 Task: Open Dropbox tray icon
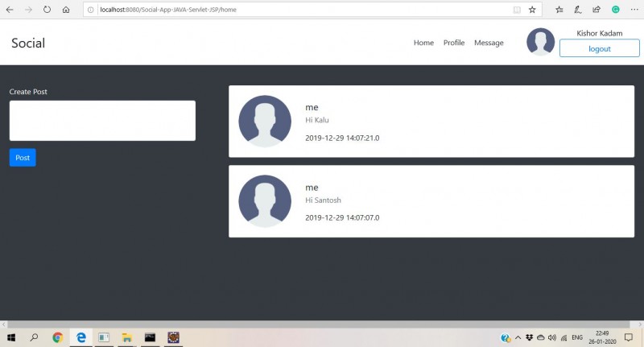529,337
